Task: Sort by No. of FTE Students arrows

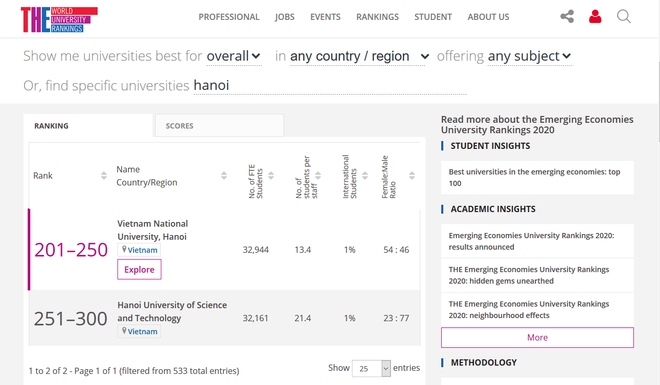Action: 271,175
